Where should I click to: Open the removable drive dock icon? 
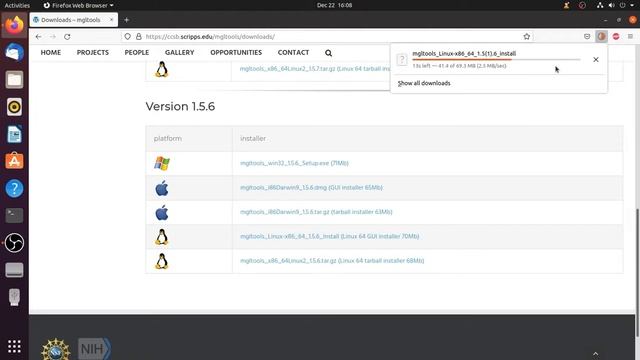[14, 270]
